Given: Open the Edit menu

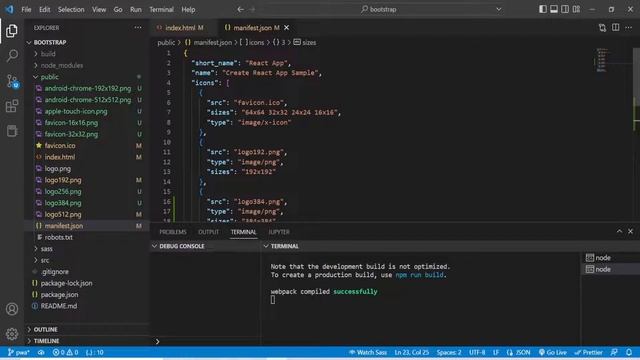Looking at the screenshot, I should pyautogui.click(x=44, y=9).
